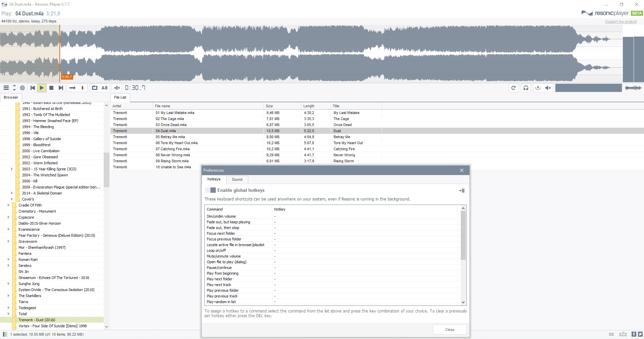644x339 pixels.
Task: Sort file list by Length column
Action: (316, 106)
